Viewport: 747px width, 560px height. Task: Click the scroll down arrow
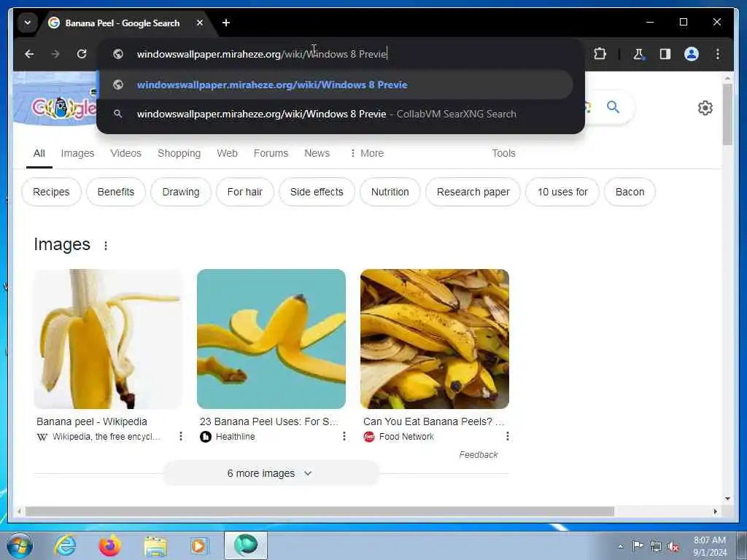[x=727, y=499]
